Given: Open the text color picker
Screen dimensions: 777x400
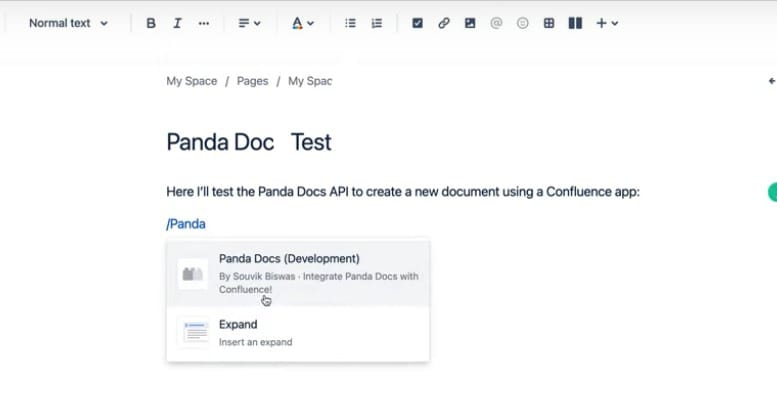Looking at the screenshot, I should click(303, 23).
